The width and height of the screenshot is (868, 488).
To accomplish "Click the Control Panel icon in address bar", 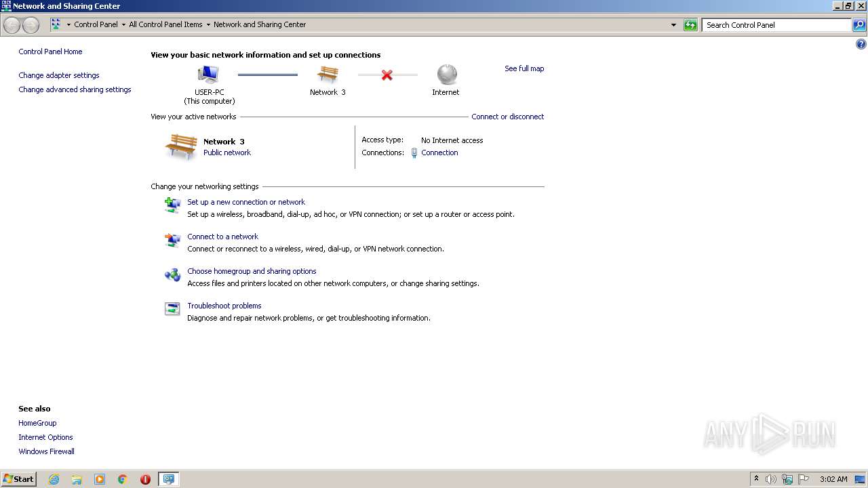I will pyautogui.click(x=56, y=24).
